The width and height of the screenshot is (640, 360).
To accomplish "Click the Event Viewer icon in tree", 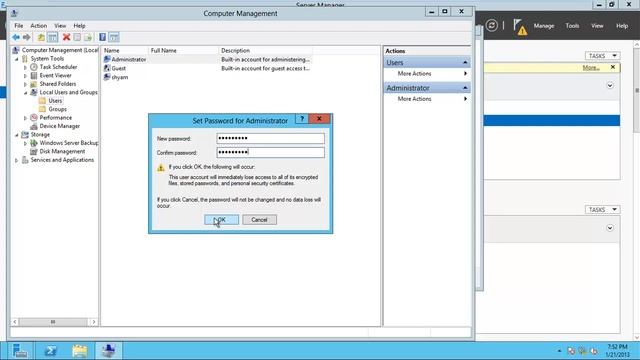I will 34,76.
